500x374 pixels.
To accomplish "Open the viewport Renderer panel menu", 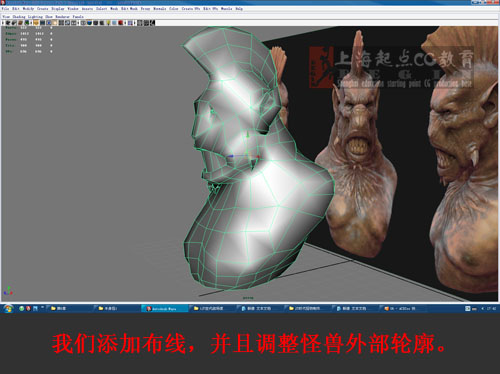I will tap(63, 17).
